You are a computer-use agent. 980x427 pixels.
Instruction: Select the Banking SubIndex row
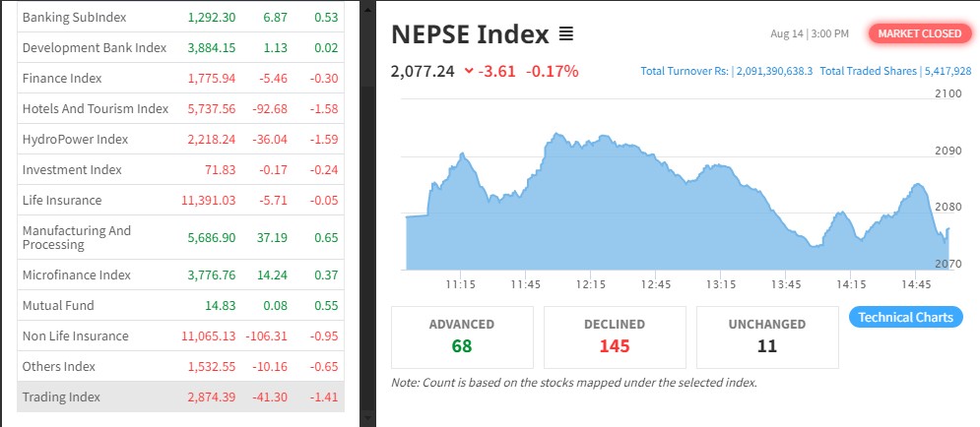[x=74, y=18]
